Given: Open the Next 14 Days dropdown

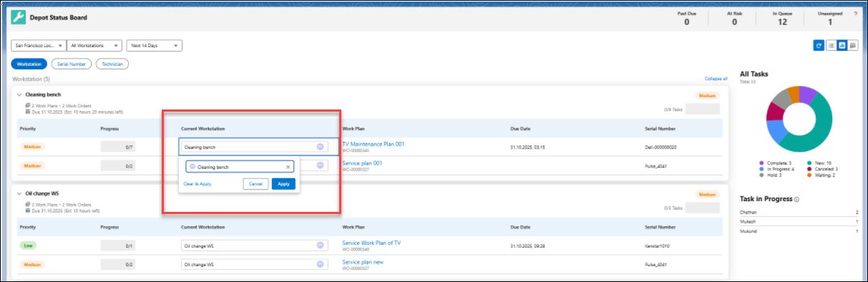Looking at the screenshot, I should [155, 45].
